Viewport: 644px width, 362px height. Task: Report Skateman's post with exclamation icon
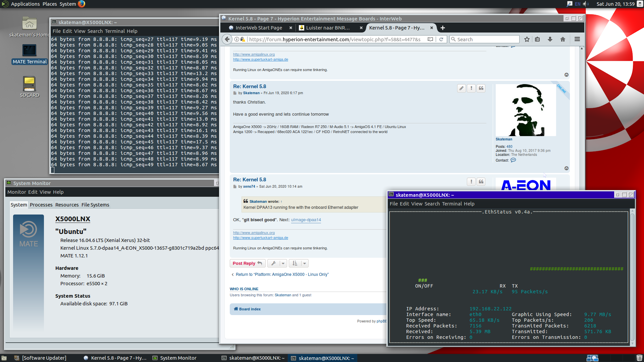(471, 88)
